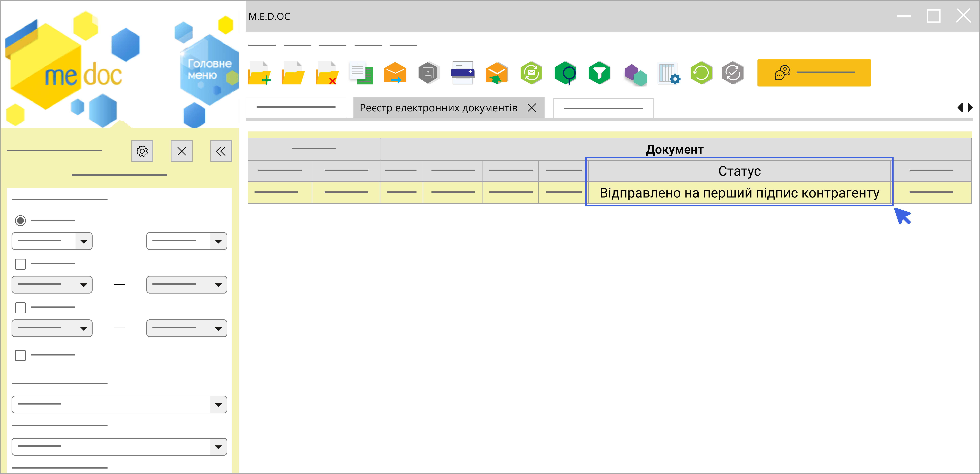Create a new document with folder-plus icon

(x=259, y=73)
